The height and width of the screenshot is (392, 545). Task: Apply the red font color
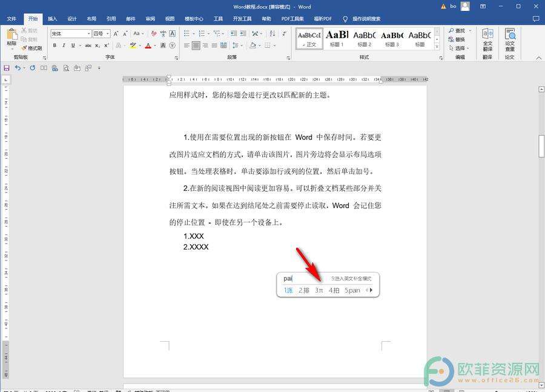pyautogui.click(x=148, y=45)
